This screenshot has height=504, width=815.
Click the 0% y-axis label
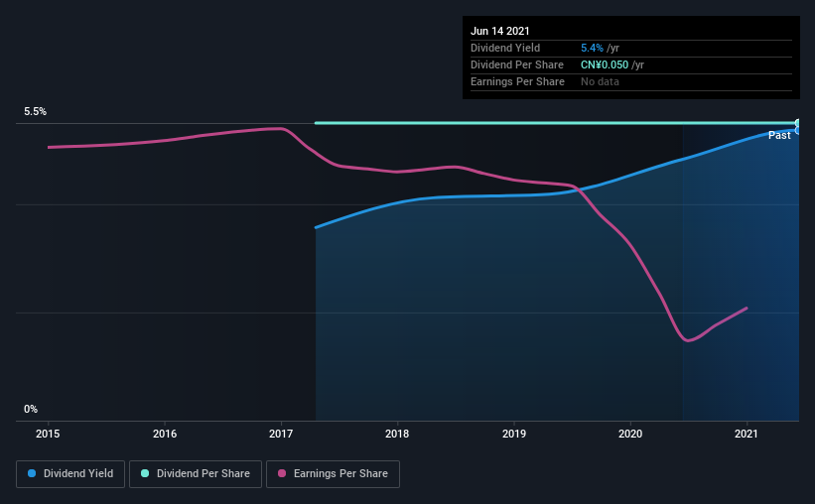click(31, 410)
